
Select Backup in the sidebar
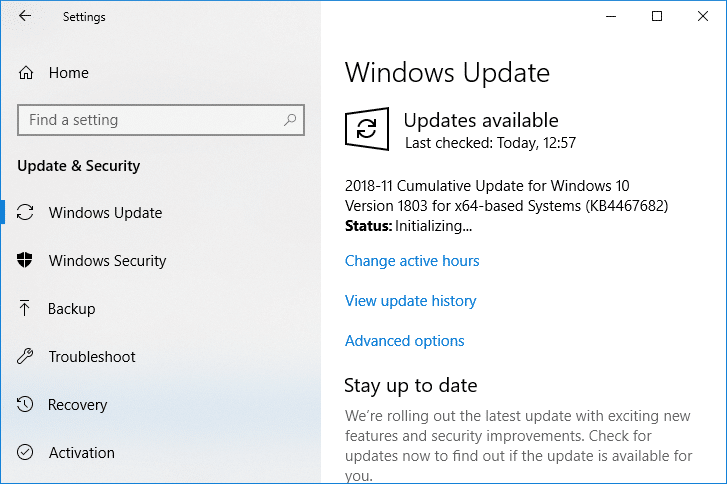tap(71, 309)
